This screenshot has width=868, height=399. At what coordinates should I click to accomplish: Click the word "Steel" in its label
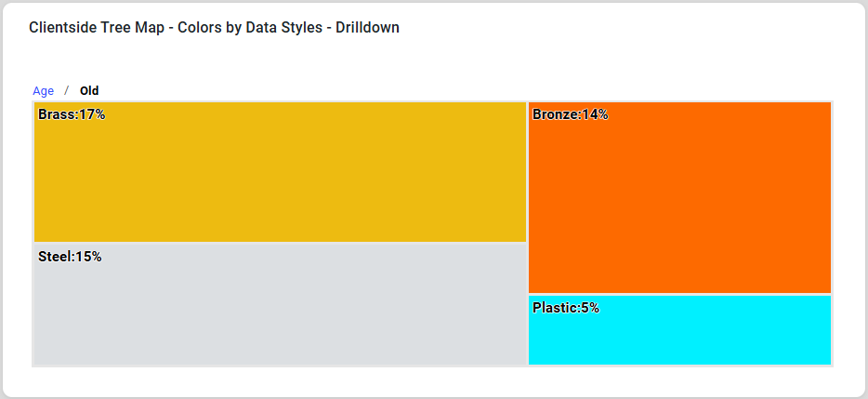pyautogui.click(x=55, y=257)
